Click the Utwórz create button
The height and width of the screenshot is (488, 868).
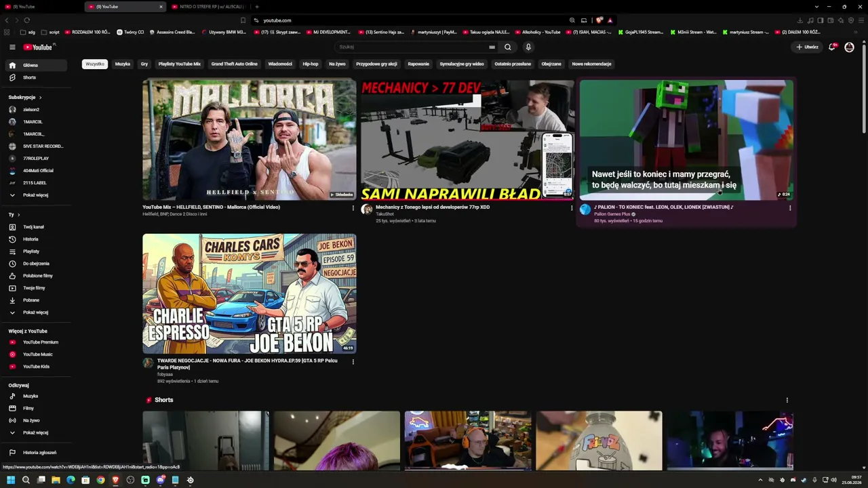click(x=807, y=47)
